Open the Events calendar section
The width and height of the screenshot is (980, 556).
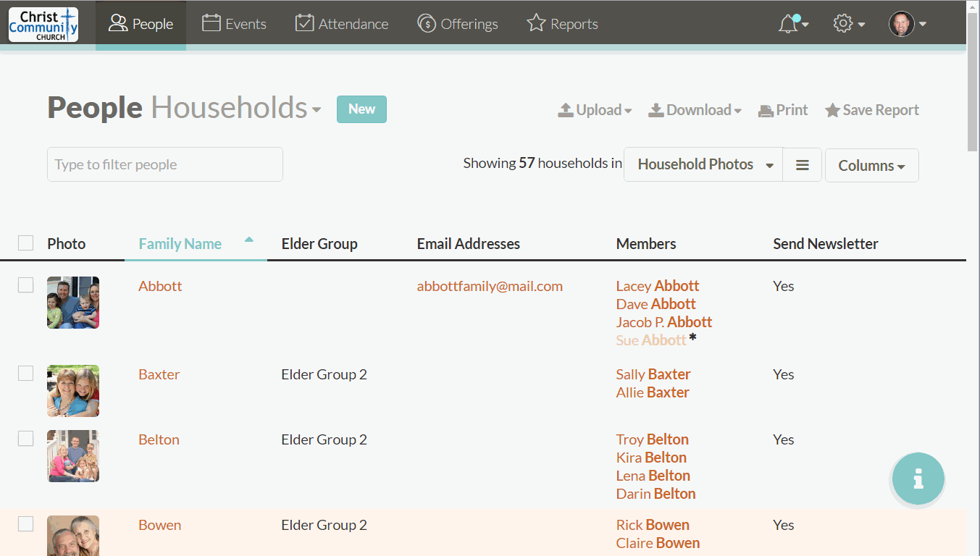[x=233, y=23]
